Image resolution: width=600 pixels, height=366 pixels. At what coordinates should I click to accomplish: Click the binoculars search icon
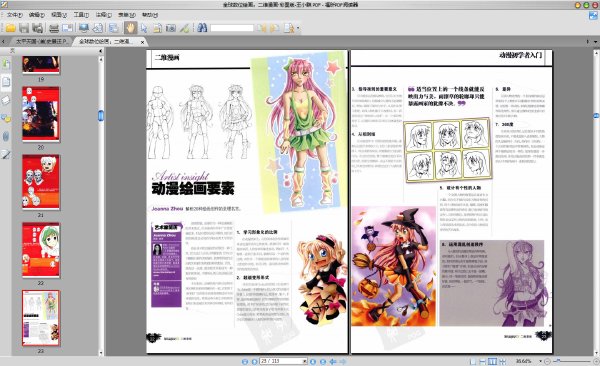(202, 28)
